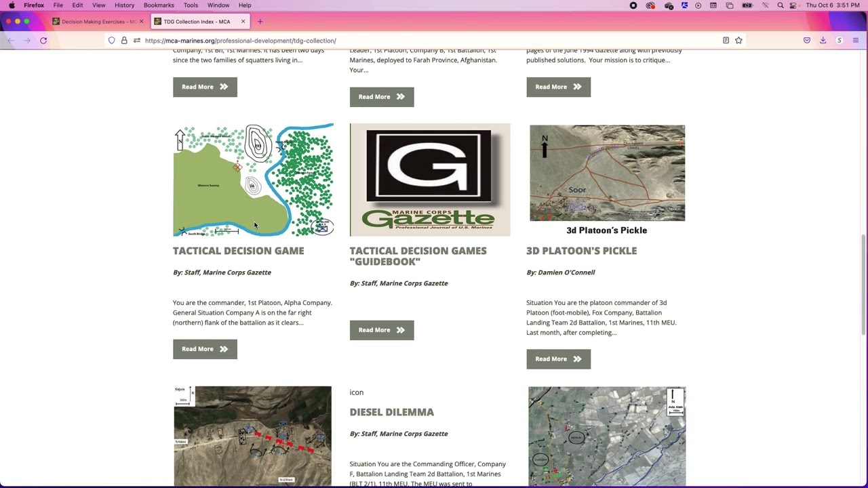Open the Window menu
Screen dimensions: 868x488
coord(218,5)
